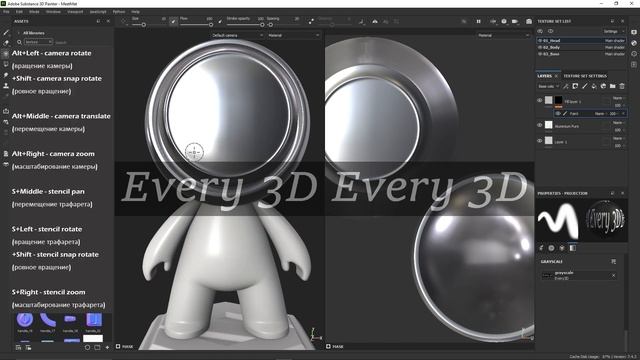The image size is (640, 360).
Task: Hide the Layer 1 layer
Action: click(540, 141)
